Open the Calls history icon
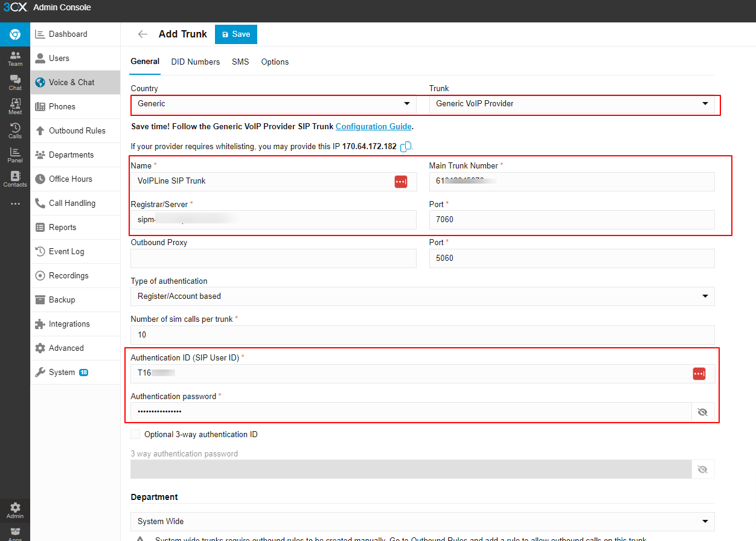756x541 pixels. tap(15, 131)
